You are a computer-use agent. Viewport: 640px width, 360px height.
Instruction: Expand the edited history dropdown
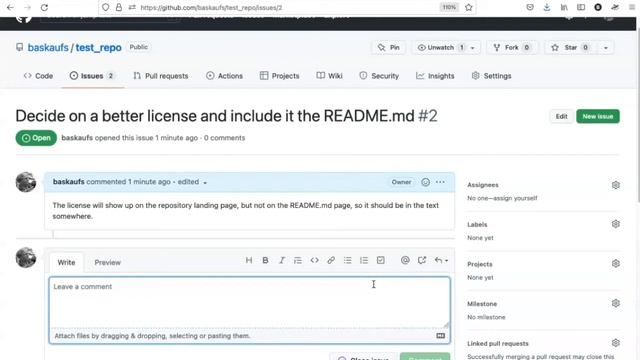pos(192,182)
